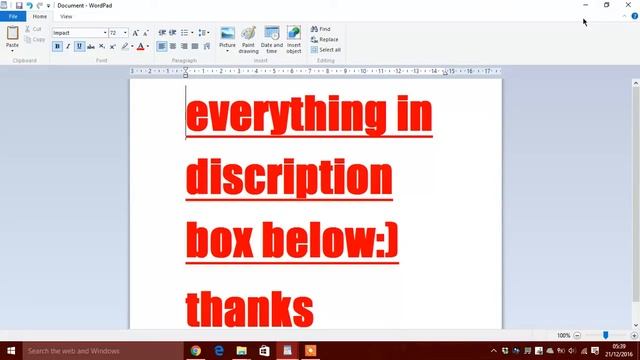Insert a Paint drawing

[x=248, y=40]
